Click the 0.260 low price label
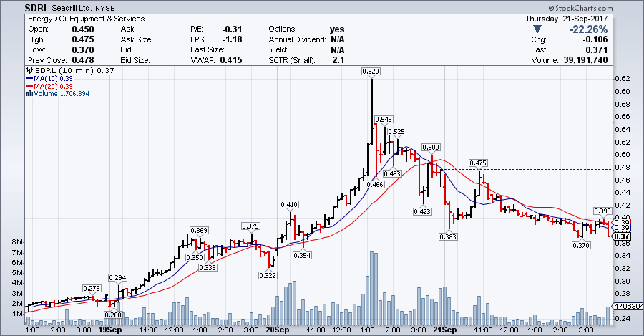This screenshot has height=336, width=644. (113, 315)
